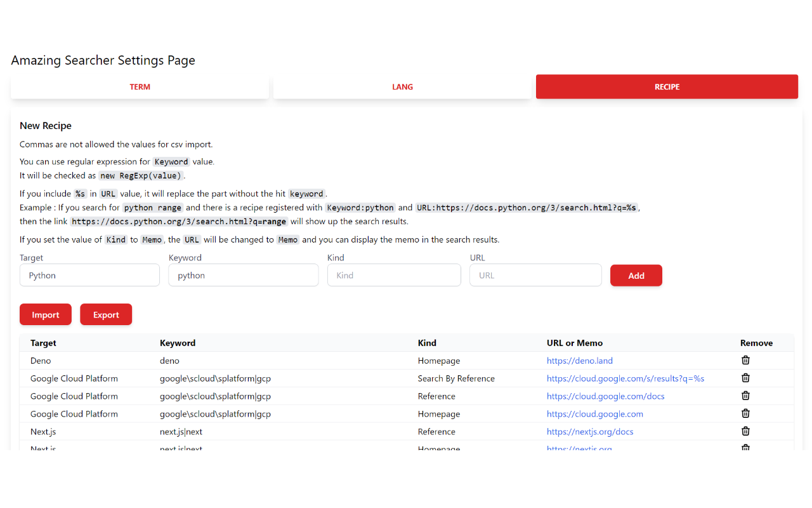Open the LANG tab
This screenshot has height=508, width=812.
(402, 87)
